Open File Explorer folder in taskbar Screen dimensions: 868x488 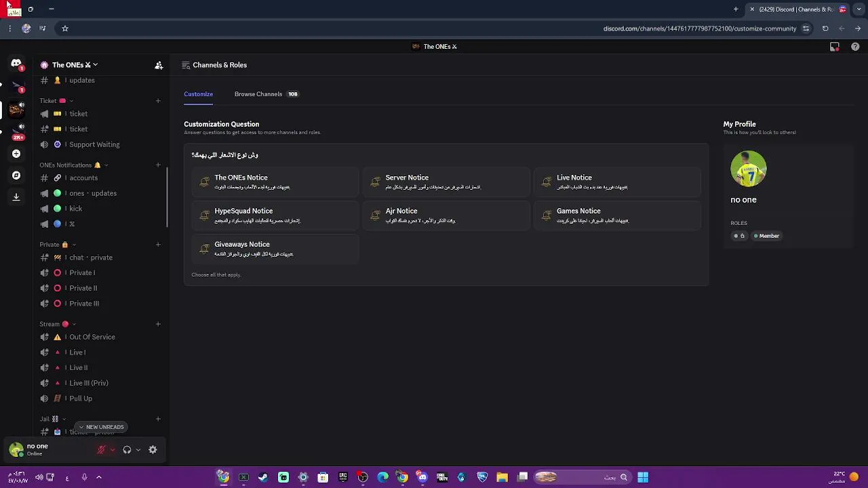click(502, 477)
